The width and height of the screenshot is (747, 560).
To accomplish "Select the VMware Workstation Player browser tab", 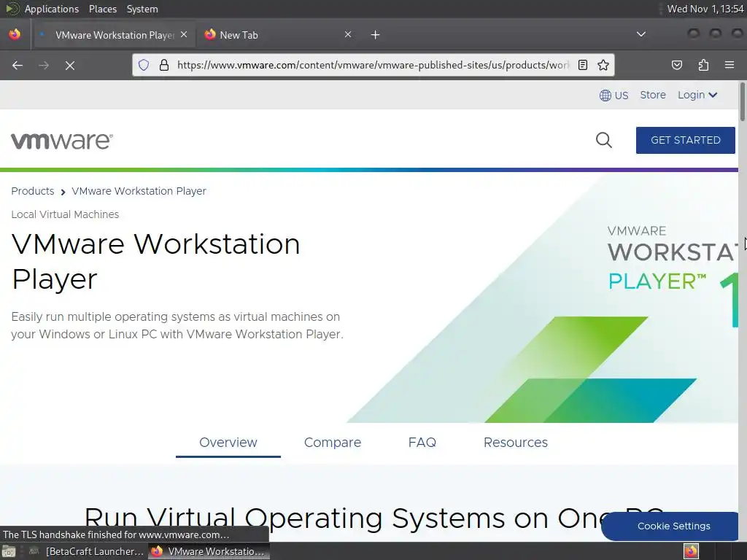I will [x=113, y=35].
